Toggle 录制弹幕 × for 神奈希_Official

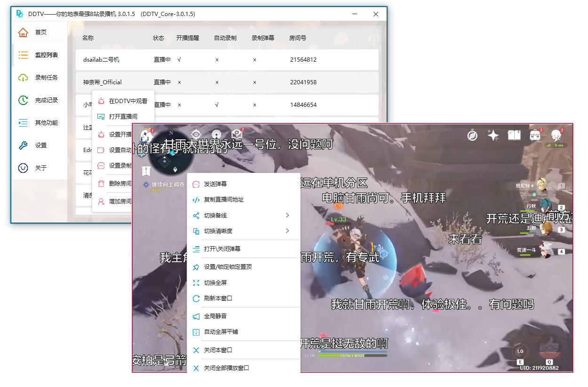pos(254,82)
